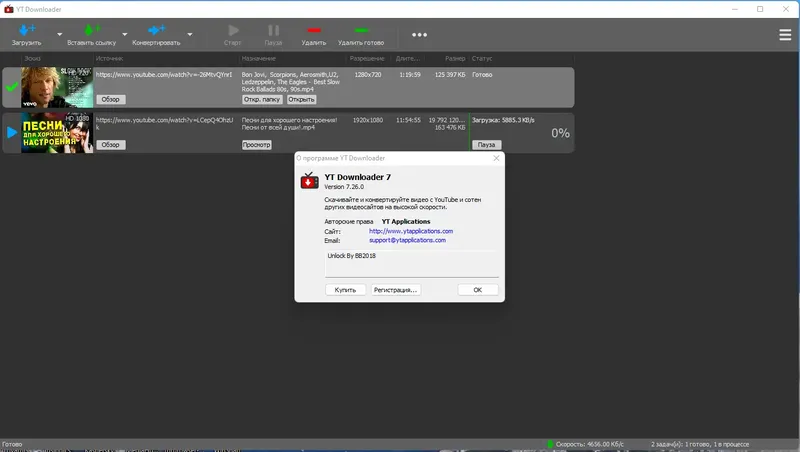Click the Откр. папку button
The height and width of the screenshot is (452, 800).
262,99
